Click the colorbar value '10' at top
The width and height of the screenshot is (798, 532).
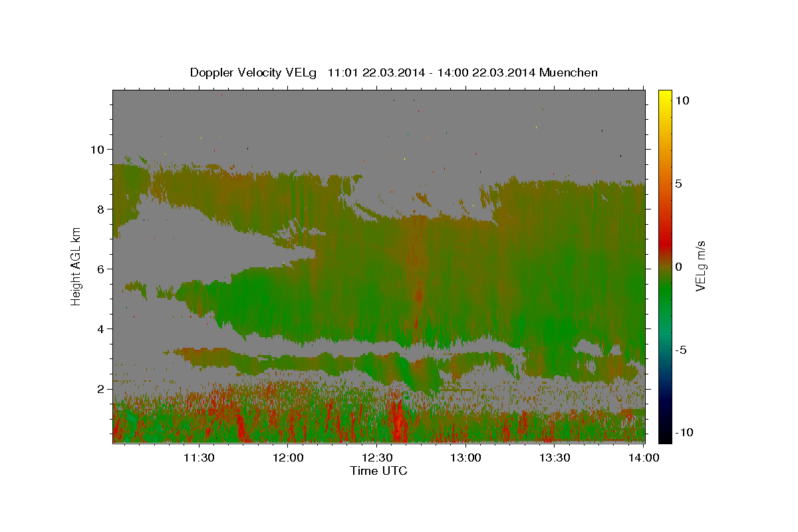[x=682, y=100]
